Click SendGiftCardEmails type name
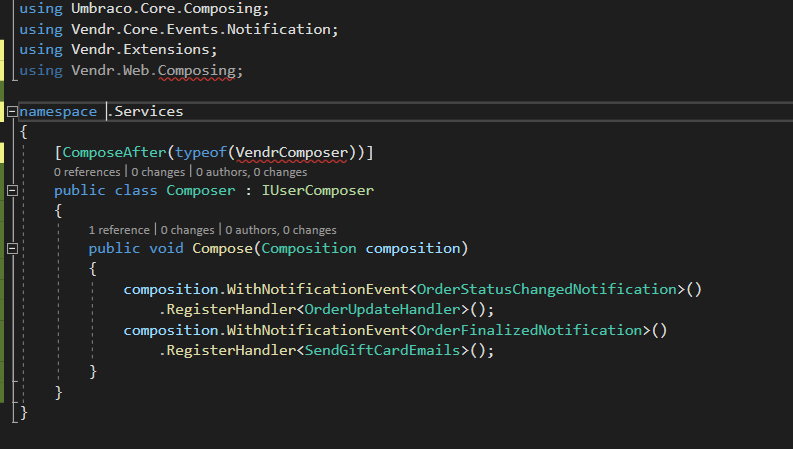Image resolution: width=793 pixels, height=449 pixels. [x=382, y=350]
